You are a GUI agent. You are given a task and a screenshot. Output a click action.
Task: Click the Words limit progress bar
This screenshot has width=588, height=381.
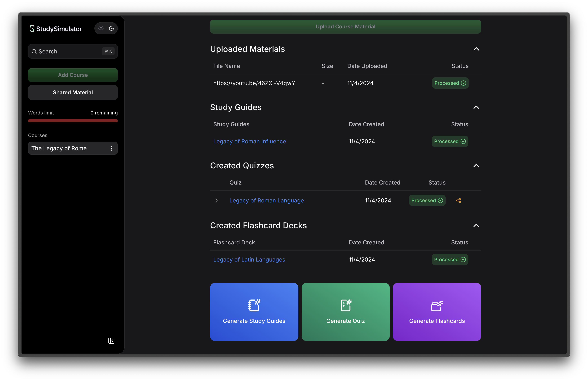coord(73,121)
